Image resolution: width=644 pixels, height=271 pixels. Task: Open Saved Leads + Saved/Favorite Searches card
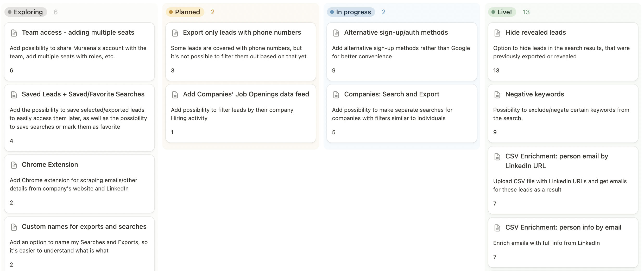pos(83,94)
